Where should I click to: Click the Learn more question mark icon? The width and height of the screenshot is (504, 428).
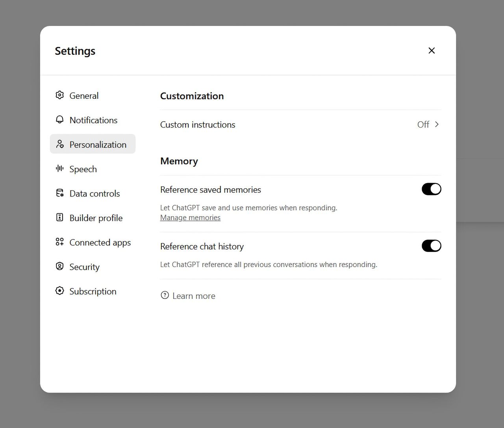point(165,295)
